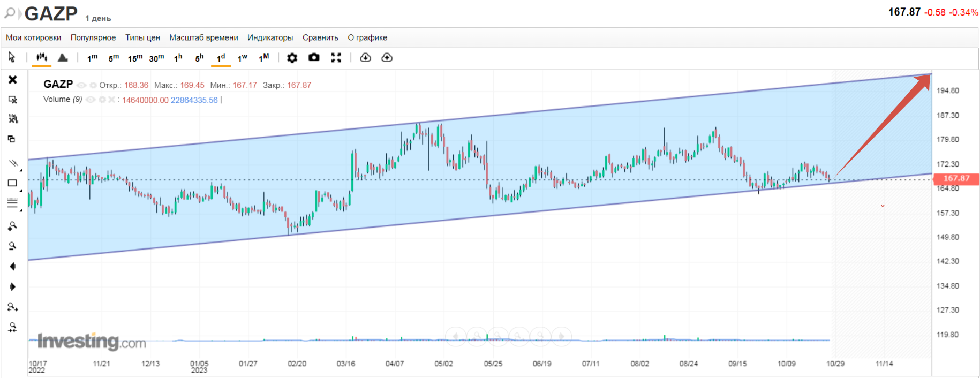The height and width of the screenshot is (378, 980).
Task: Set timeframe to 5 hours
Action: (199, 57)
